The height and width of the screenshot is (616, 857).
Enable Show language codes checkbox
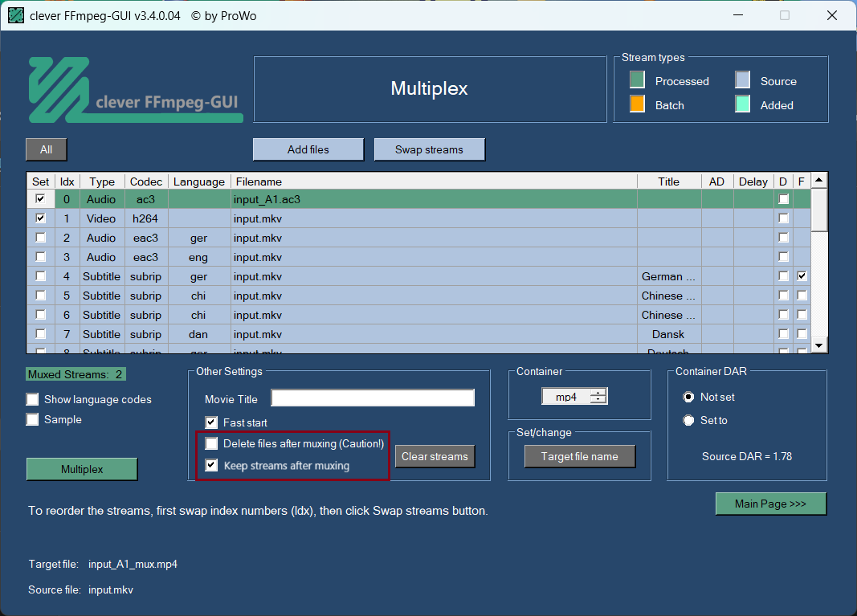click(x=33, y=399)
